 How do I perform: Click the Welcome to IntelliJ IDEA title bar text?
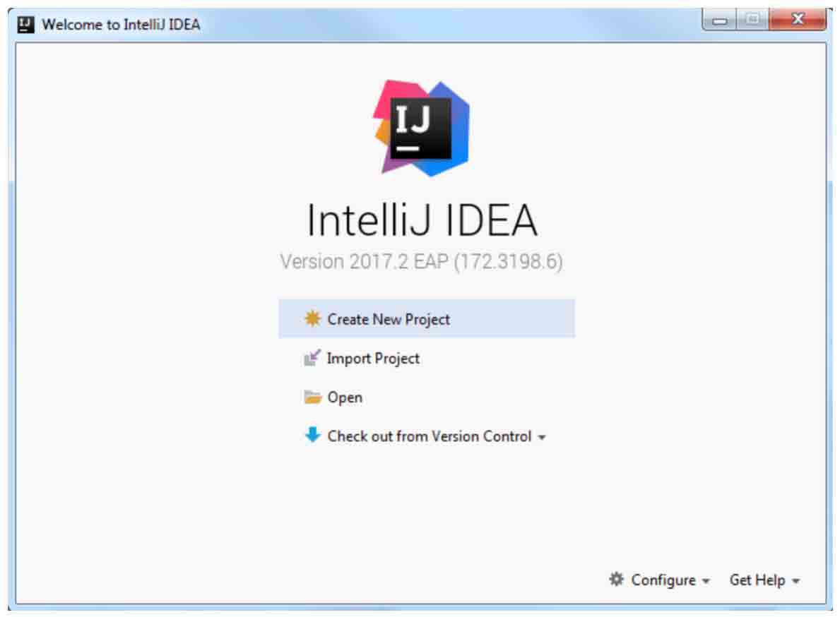click(x=121, y=24)
